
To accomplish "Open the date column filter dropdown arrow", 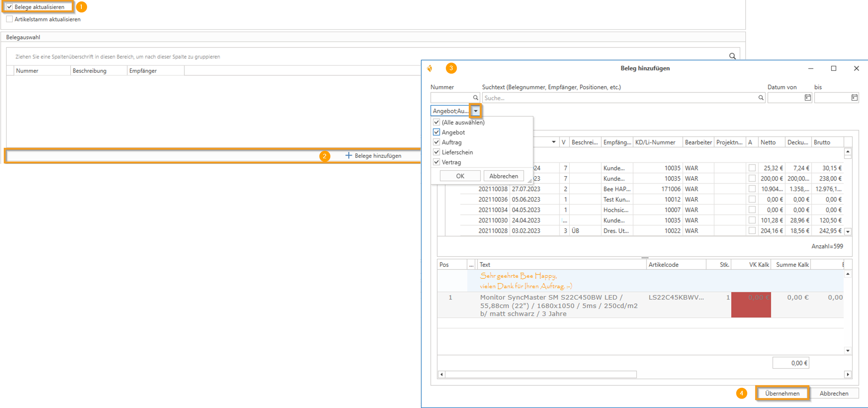I will (x=553, y=142).
